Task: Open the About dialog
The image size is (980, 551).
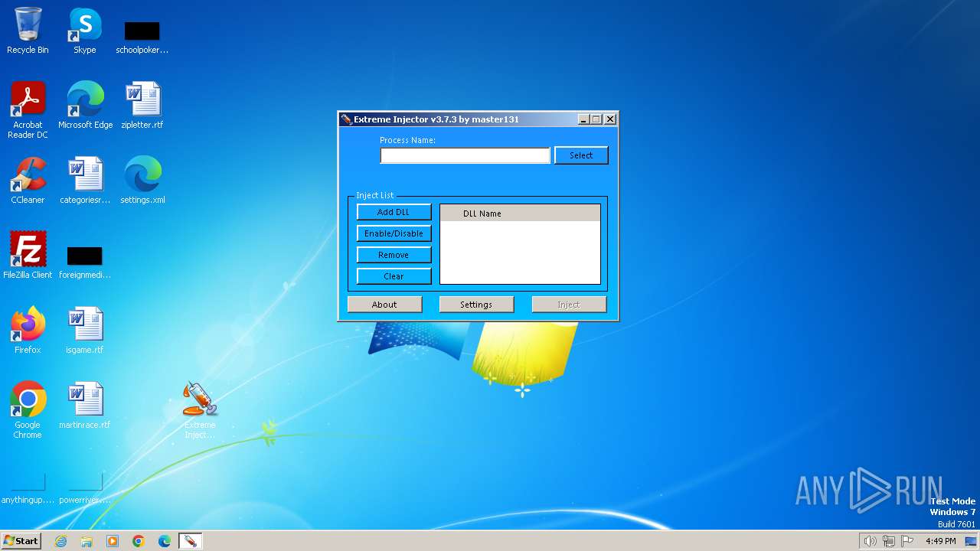Action: (x=384, y=305)
